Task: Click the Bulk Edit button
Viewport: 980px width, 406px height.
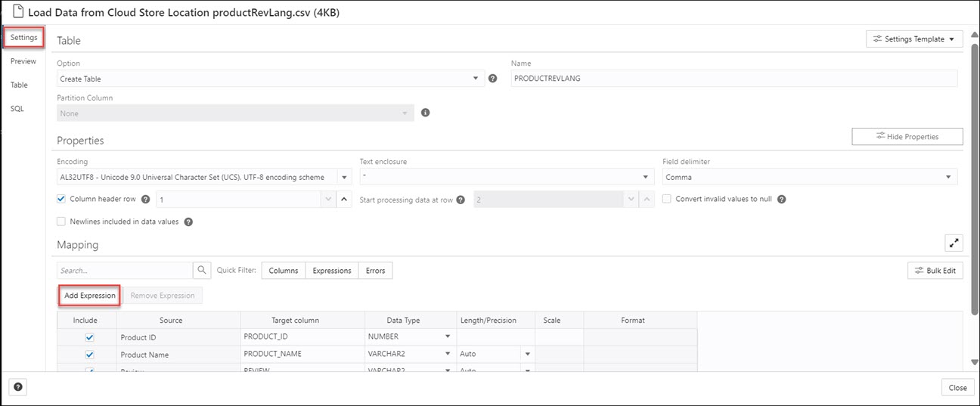Action: (x=935, y=271)
